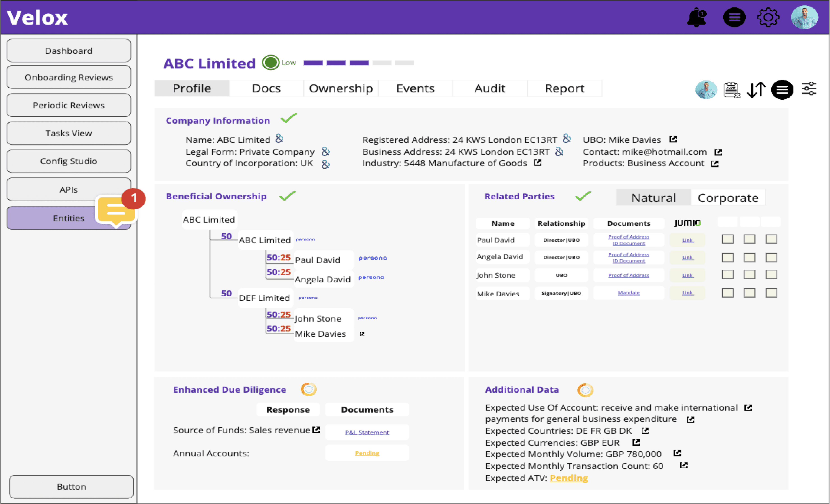Click external link icon next to Mike Davies in ownership tree
This screenshot has height=504, width=830.
(x=362, y=334)
